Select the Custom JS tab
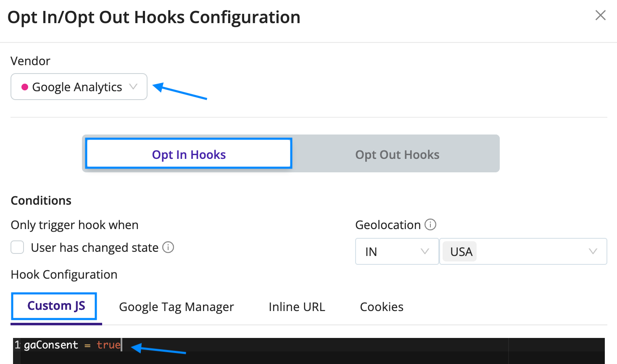617x364 pixels. point(56,306)
